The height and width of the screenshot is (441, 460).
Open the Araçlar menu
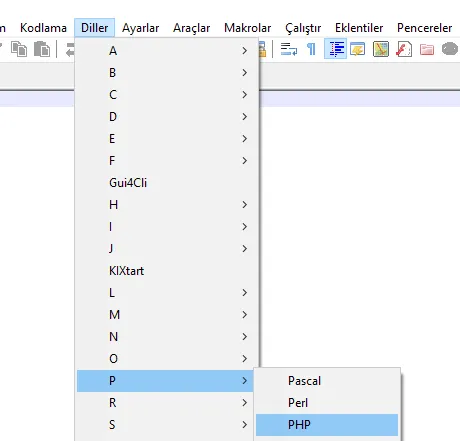(x=191, y=28)
